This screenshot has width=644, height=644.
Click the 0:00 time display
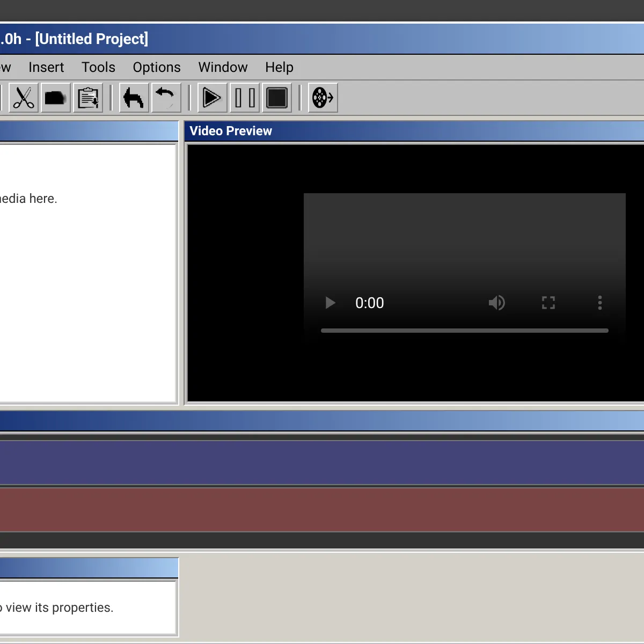370,303
